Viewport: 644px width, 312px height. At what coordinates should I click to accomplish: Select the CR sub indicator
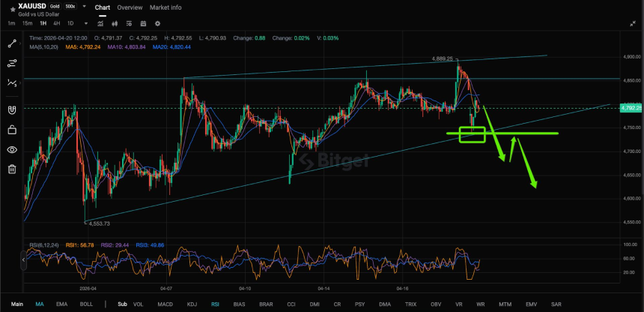pyautogui.click(x=337, y=304)
